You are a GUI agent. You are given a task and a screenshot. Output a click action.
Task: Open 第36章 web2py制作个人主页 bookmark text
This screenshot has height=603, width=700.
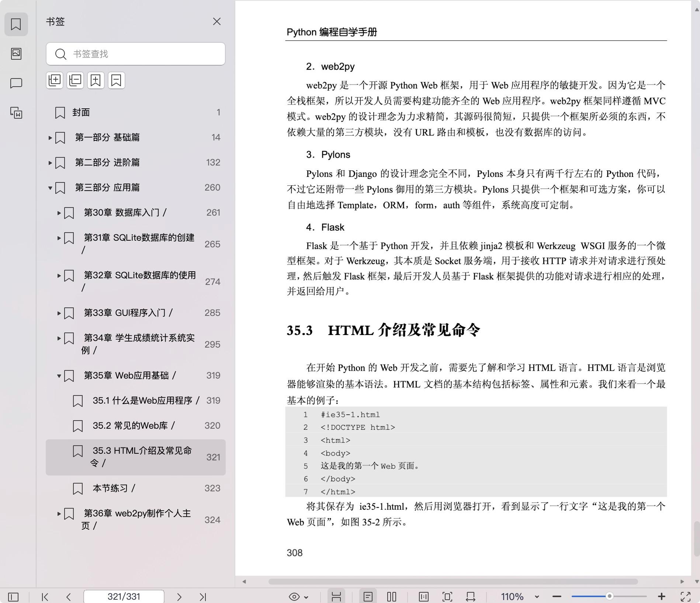click(136, 519)
